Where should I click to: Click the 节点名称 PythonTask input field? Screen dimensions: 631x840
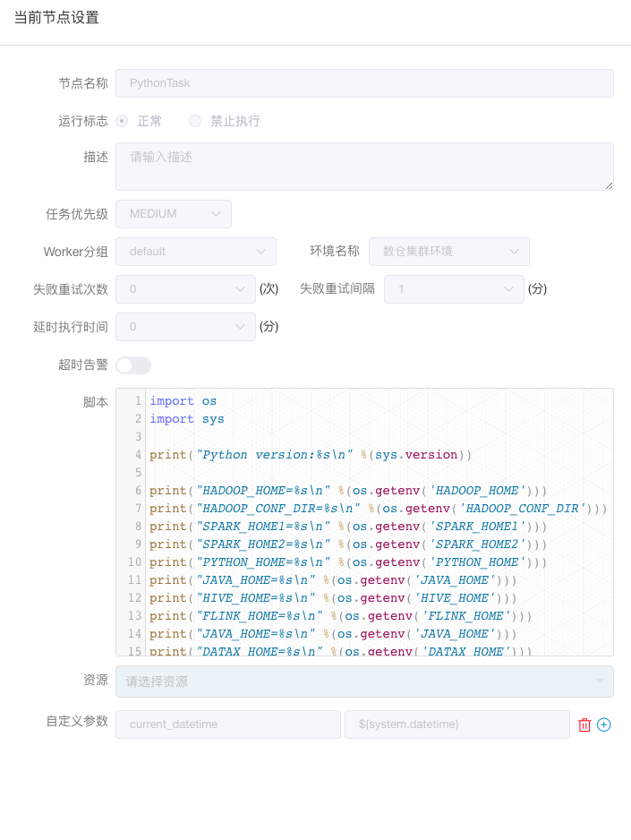tap(364, 83)
